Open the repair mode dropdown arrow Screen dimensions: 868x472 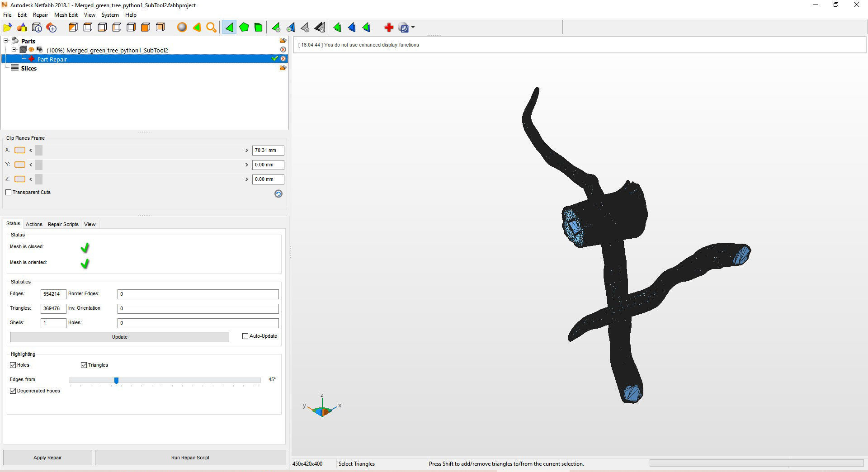pyautogui.click(x=413, y=27)
